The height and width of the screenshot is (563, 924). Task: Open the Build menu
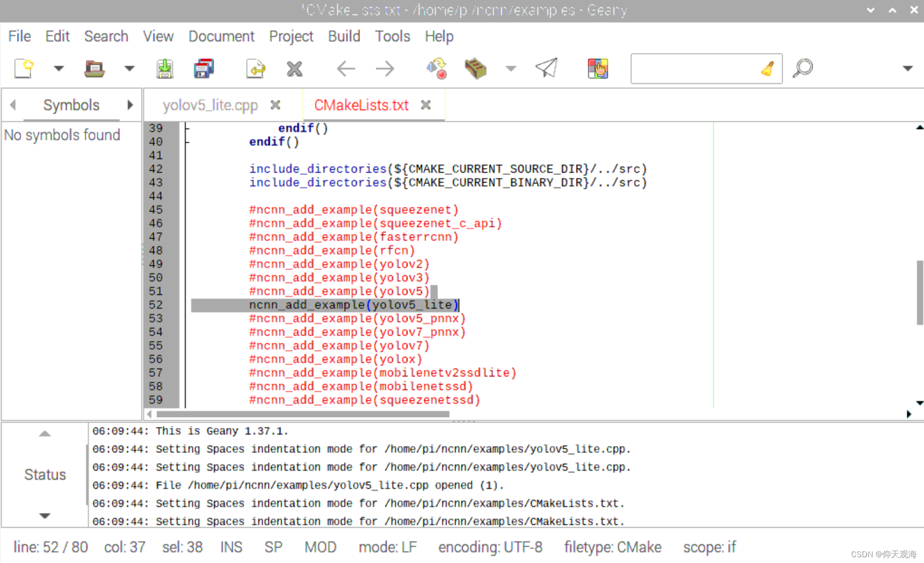pos(344,36)
